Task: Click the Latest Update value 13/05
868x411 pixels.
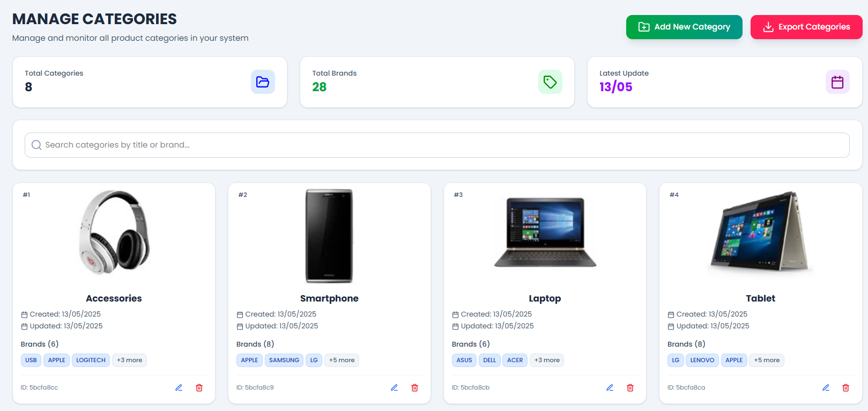Action: point(616,87)
